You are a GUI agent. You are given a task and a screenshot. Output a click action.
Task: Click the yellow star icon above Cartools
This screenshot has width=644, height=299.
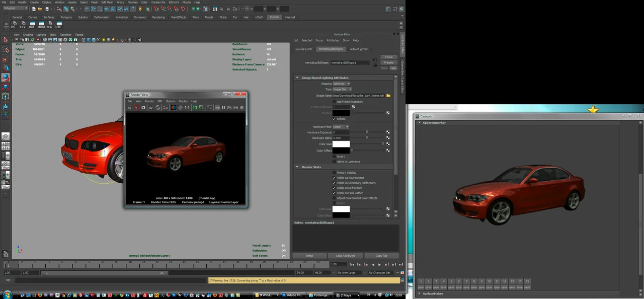593,110
